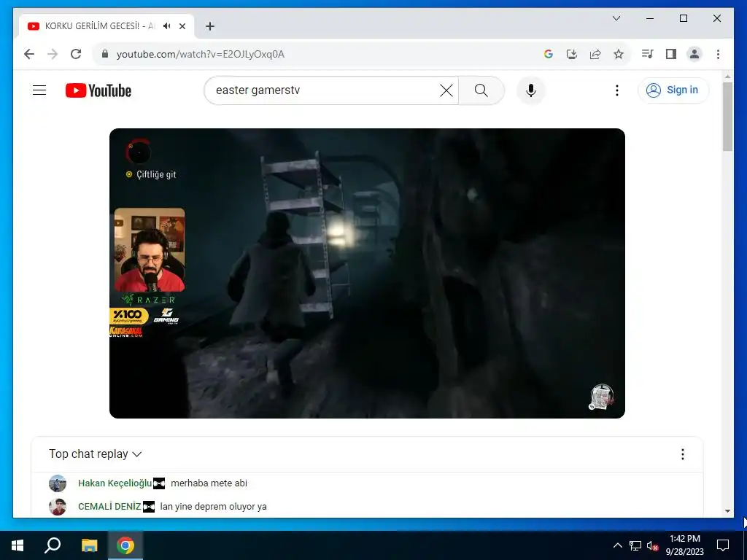Screen dimensions: 747x560
Task: Click the browser forward arrow
Action: 53,54
